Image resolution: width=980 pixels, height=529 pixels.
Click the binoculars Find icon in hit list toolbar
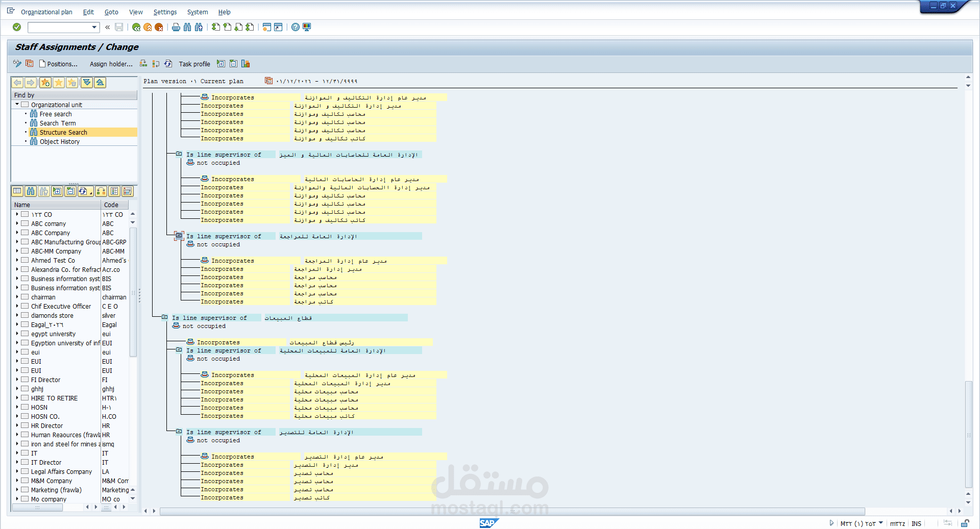31,191
